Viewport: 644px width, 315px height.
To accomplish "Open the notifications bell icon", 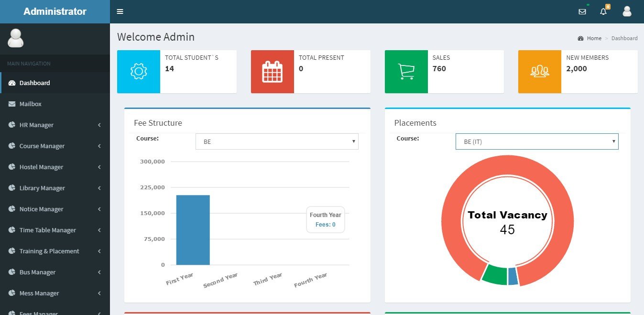I will coord(603,11).
